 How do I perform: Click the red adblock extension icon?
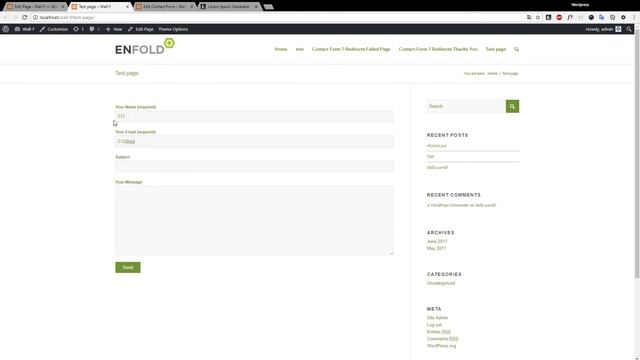pyautogui.click(x=559, y=18)
